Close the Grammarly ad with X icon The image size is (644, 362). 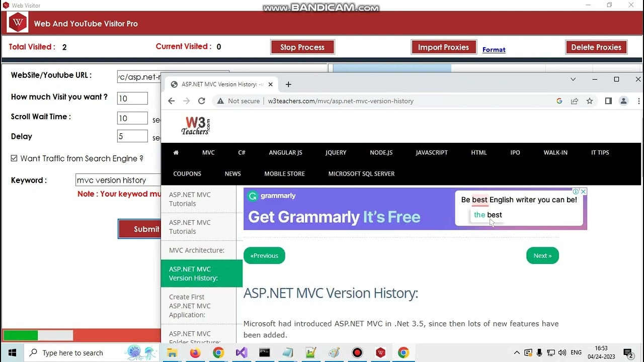583,192
